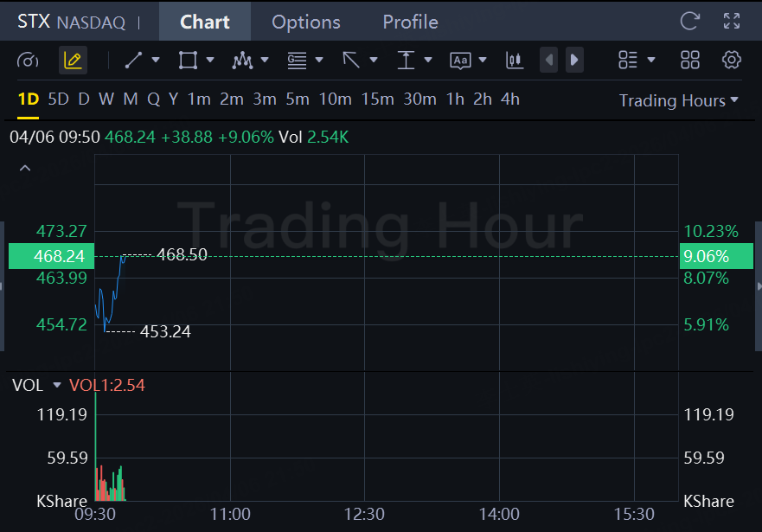The height and width of the screenshot is (532, 762).
Task: Switch to the Options tab
Action: (306, 22)
